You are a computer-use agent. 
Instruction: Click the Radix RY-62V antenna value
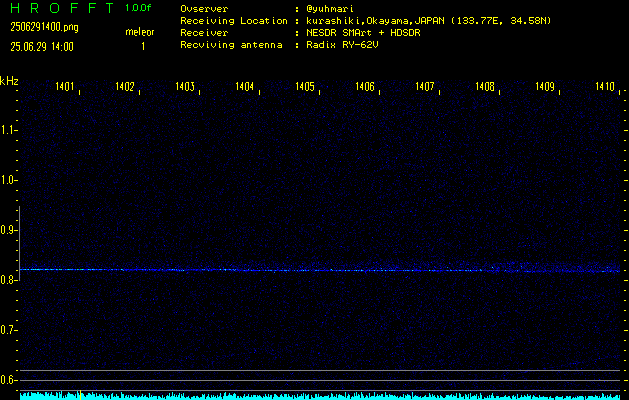(342, 45)
